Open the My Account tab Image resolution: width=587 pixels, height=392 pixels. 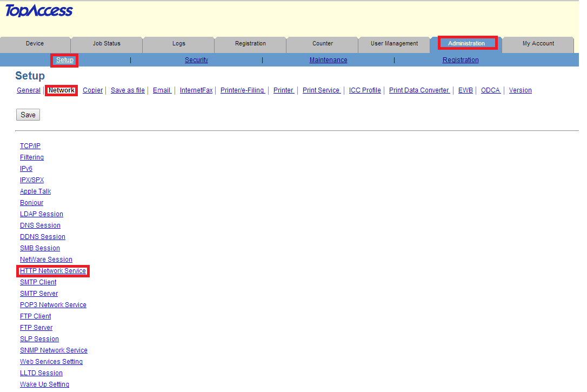coord(537,44)
